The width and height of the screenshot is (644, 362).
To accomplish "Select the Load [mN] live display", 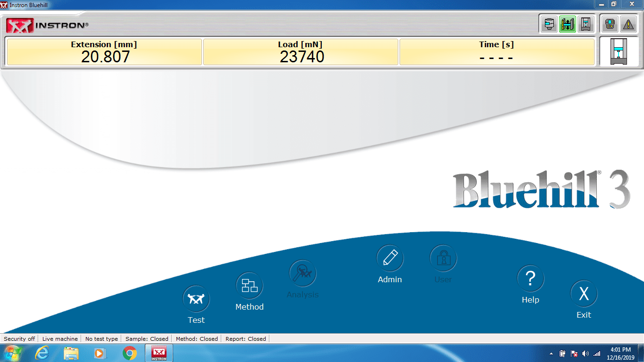I will [301, 52].
